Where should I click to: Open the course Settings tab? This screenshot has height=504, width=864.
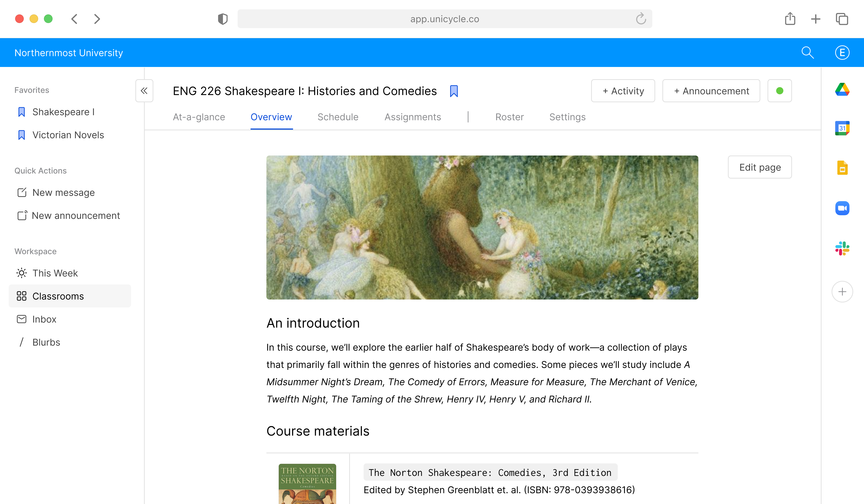click(x=567, y=117)
